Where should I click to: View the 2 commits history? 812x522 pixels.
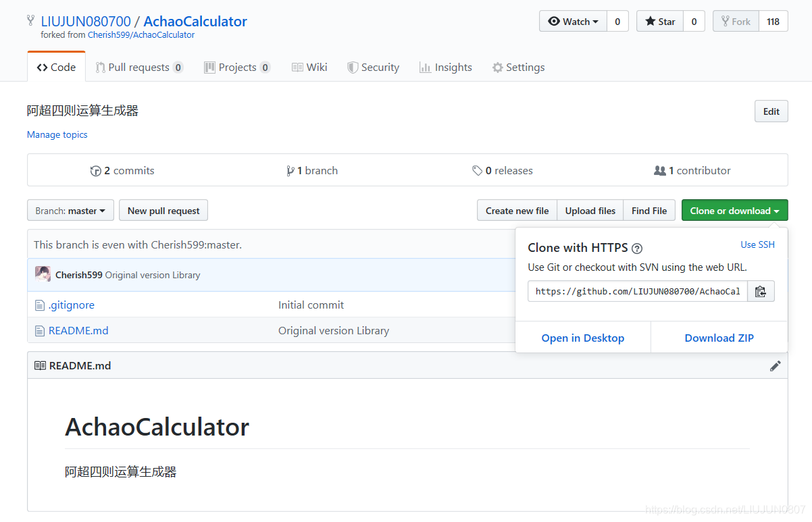122,170
